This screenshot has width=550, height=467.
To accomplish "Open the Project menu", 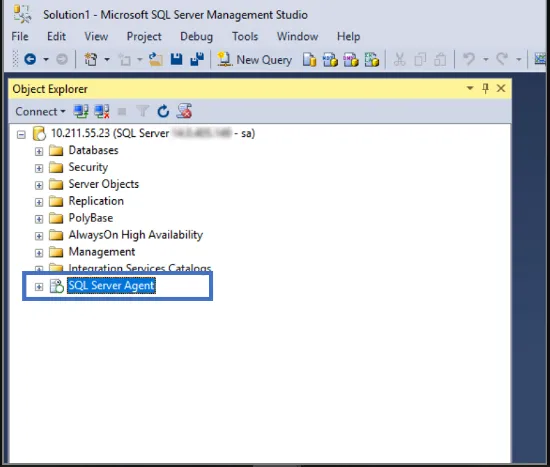I will [x=144, y=36].
